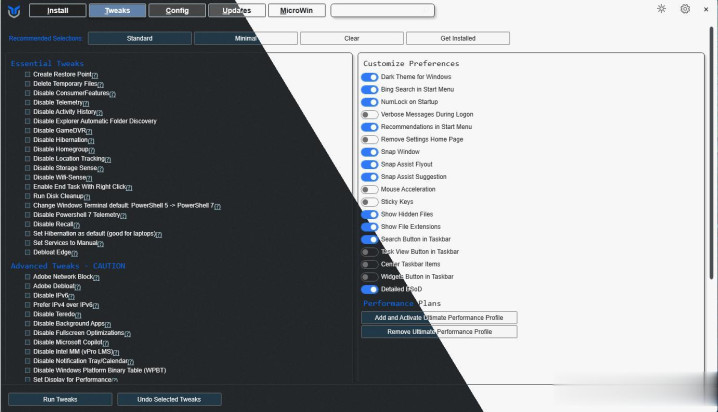This screenshot has width=718, height=412.
Task: Turn off Dark Theme for Windows toggle
Action: pyautogui.click(x=369, y=77)
